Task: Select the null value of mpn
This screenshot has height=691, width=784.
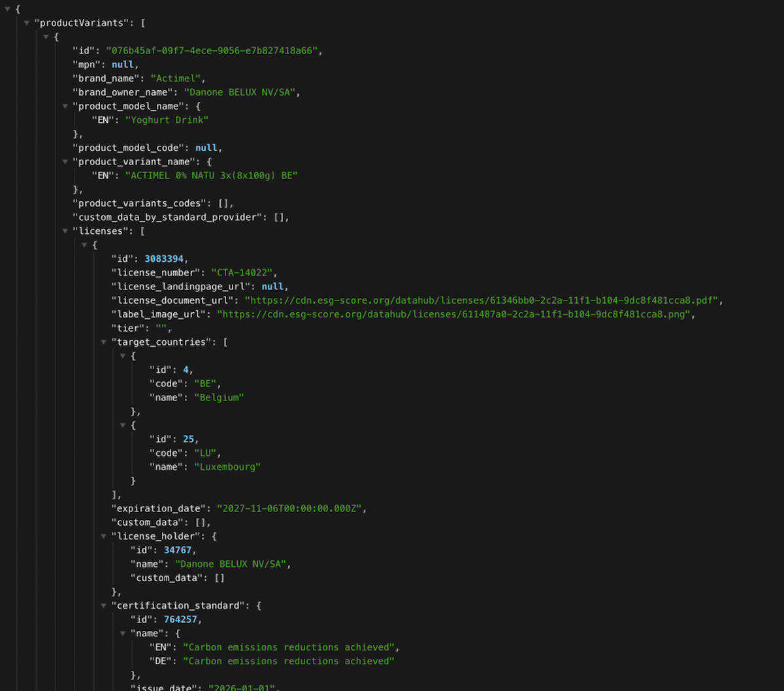Action: [122, 65]
